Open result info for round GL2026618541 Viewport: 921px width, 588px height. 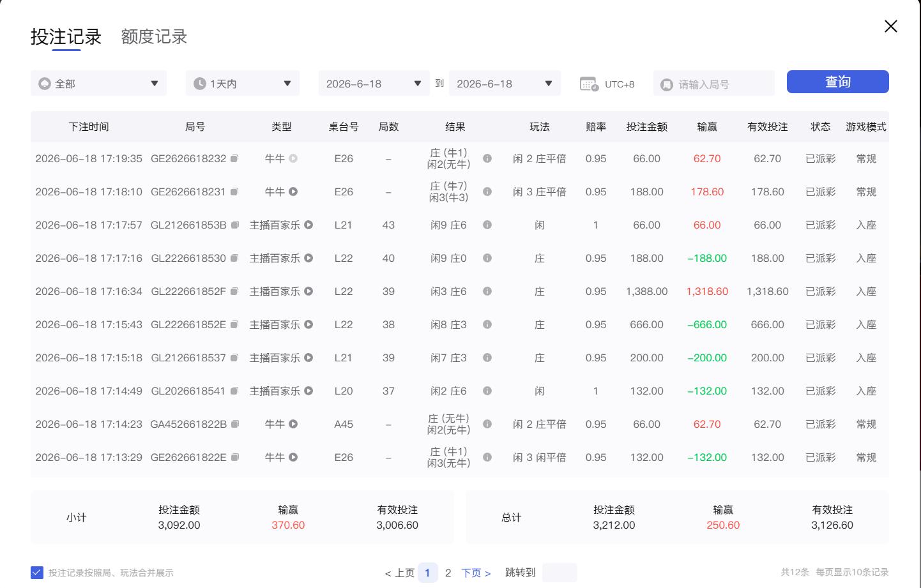coord(487,391)
